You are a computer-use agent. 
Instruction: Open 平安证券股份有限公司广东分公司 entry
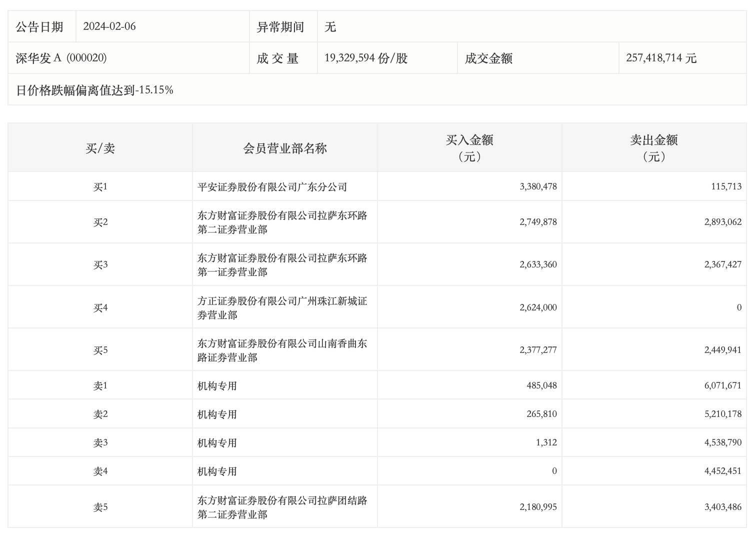point(272,187)
